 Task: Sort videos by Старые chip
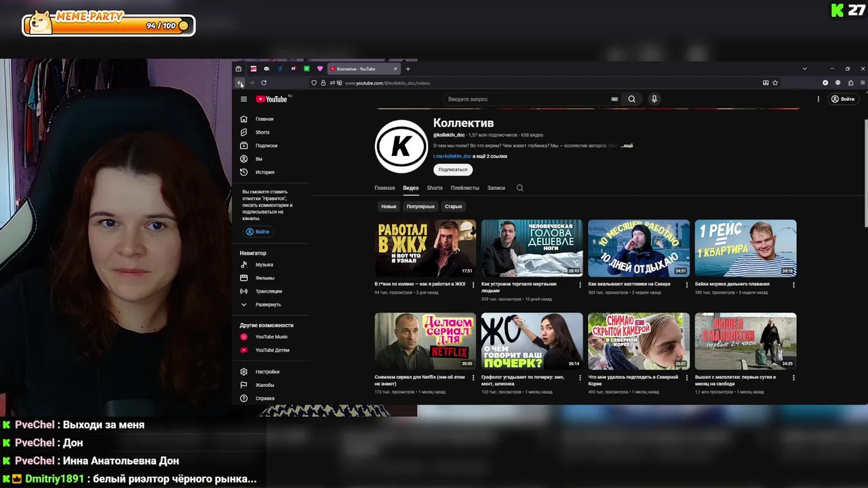454,206
